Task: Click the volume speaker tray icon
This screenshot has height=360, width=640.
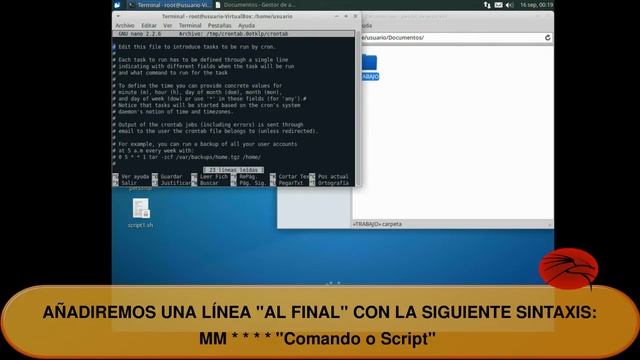Action: click(509, 5)
